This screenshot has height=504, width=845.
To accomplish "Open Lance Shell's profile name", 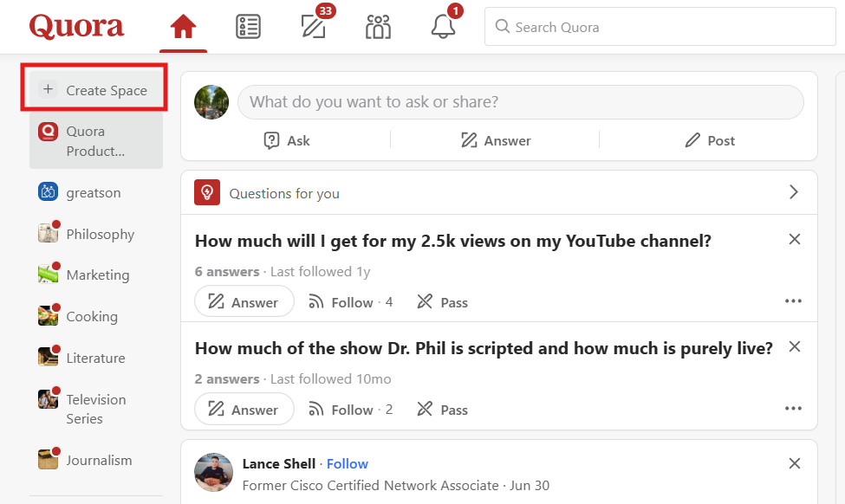I will click(278, 463).
